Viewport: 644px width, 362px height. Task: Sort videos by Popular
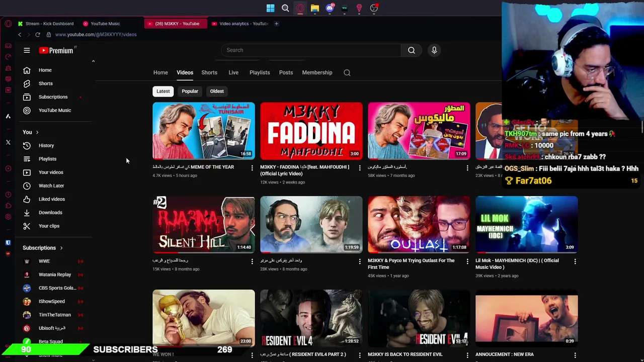[190, 92]
